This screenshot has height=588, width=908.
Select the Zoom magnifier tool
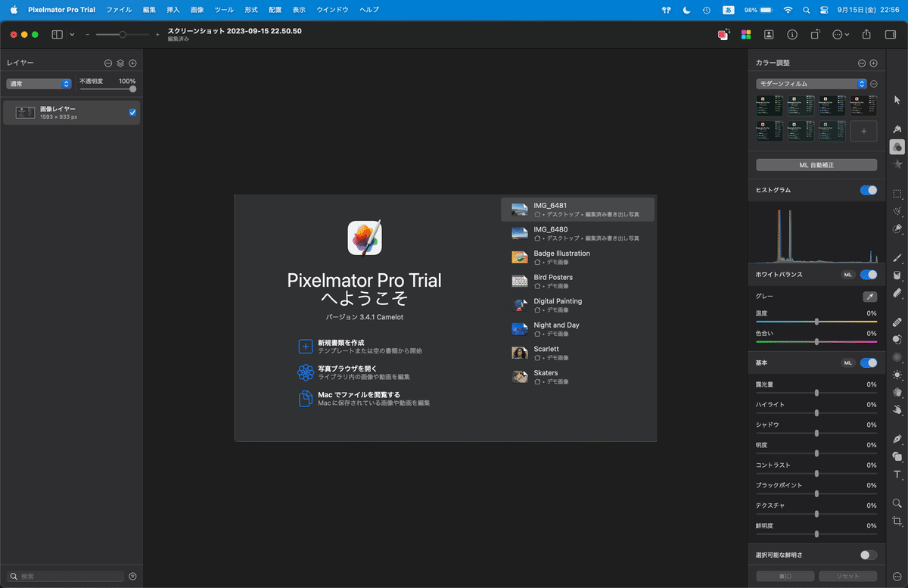(897, 503)
